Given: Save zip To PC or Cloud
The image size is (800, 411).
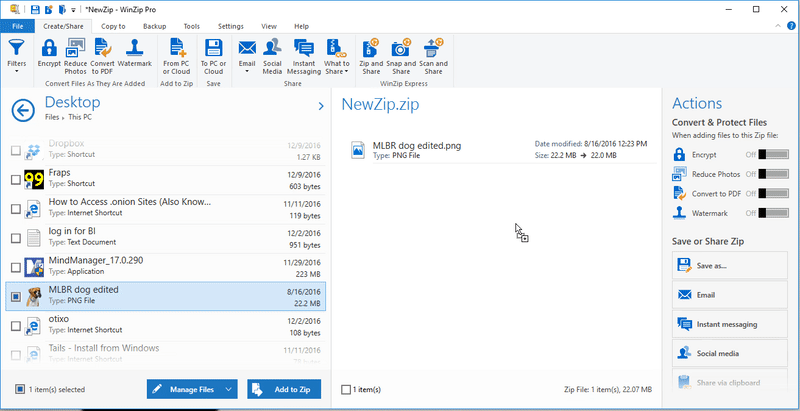Looking at the screenshot, I should [x=213, y=57].
